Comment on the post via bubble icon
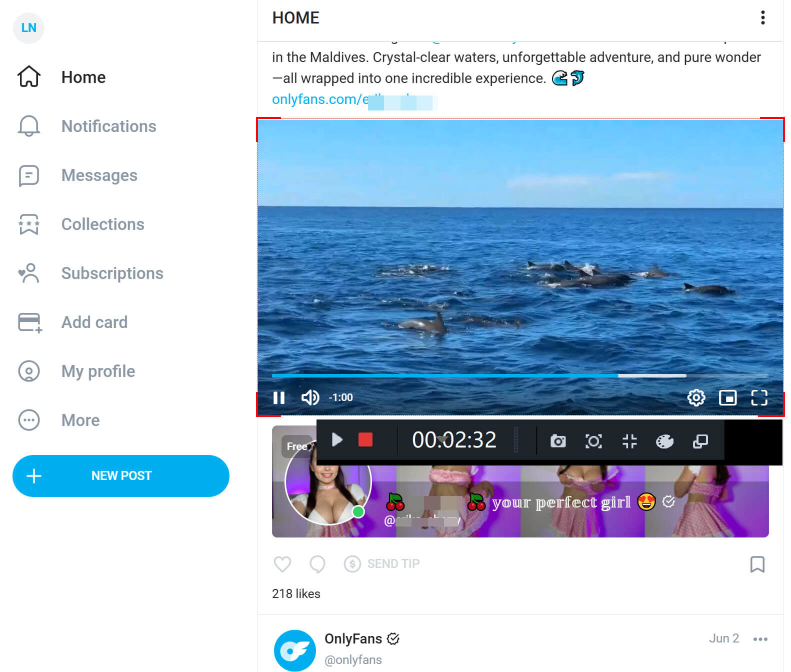The height and width of the screenshot is (672, 791). (x=317, y=564)
